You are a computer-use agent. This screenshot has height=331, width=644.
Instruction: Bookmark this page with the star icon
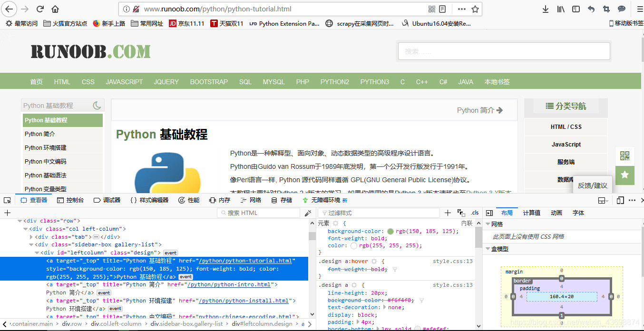pos(475,9)
